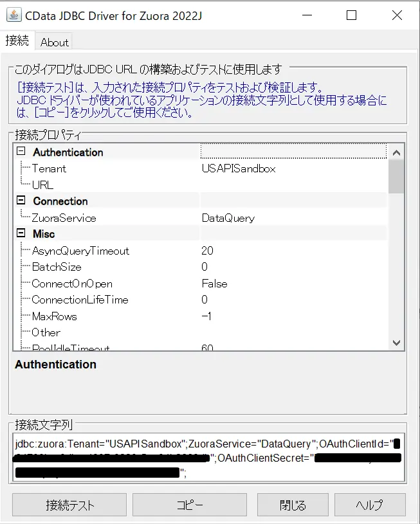Click the コピー button

point(190,505)
